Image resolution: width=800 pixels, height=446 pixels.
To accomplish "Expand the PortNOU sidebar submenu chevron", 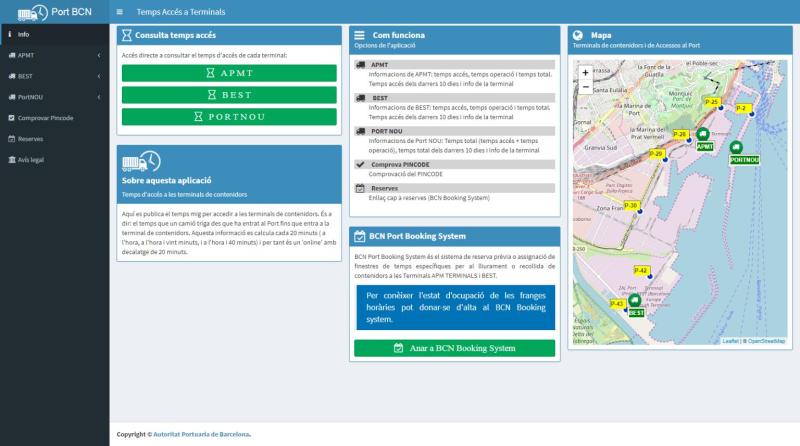I will coord(99,97).
